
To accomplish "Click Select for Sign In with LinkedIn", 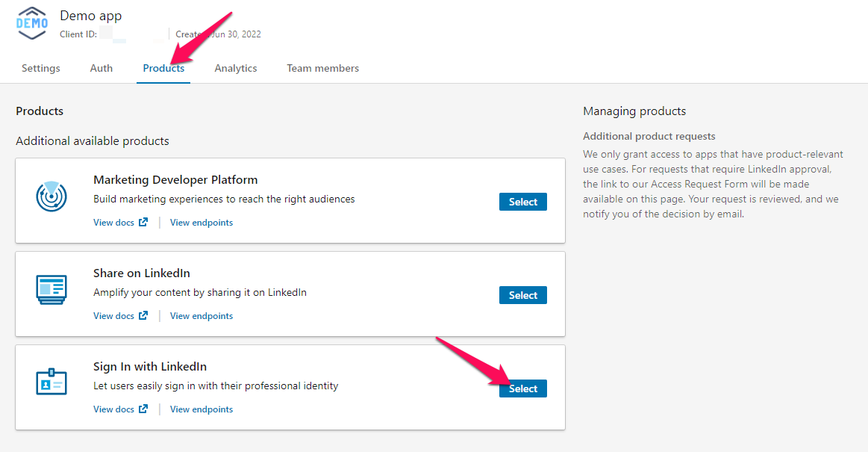I will pyautogui.click(x=522, y=388).
